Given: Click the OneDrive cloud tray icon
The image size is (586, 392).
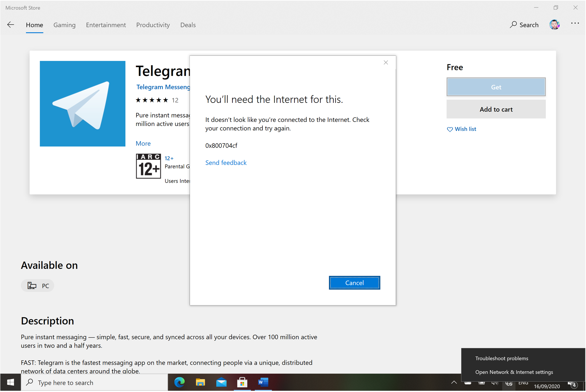Looking at the screenshot, I should [x=468, y=383].
